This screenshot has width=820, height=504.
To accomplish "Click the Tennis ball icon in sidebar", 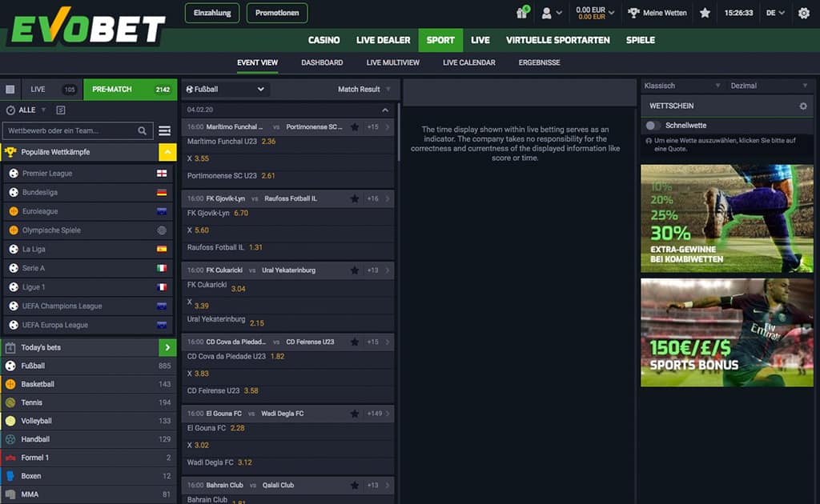I will point(10,402).
